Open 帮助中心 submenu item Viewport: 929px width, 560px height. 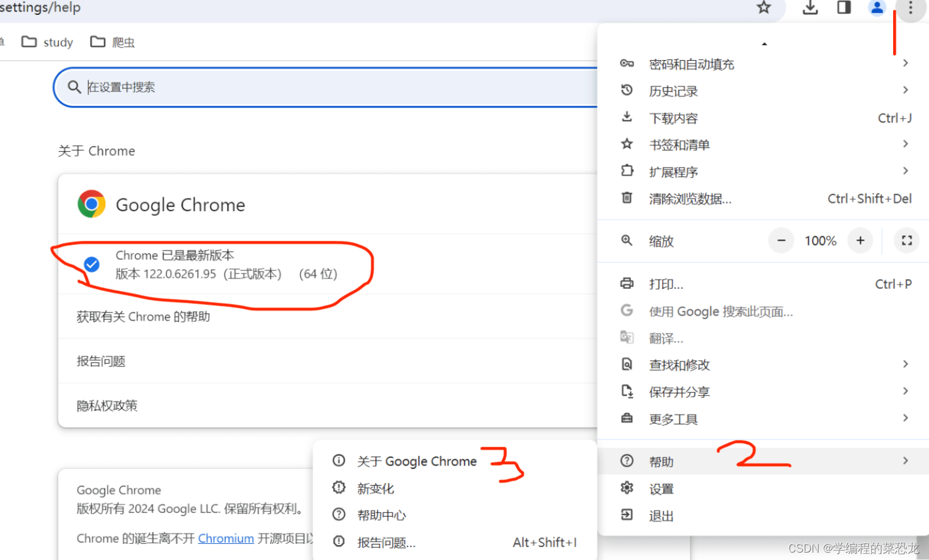(455, 515)
